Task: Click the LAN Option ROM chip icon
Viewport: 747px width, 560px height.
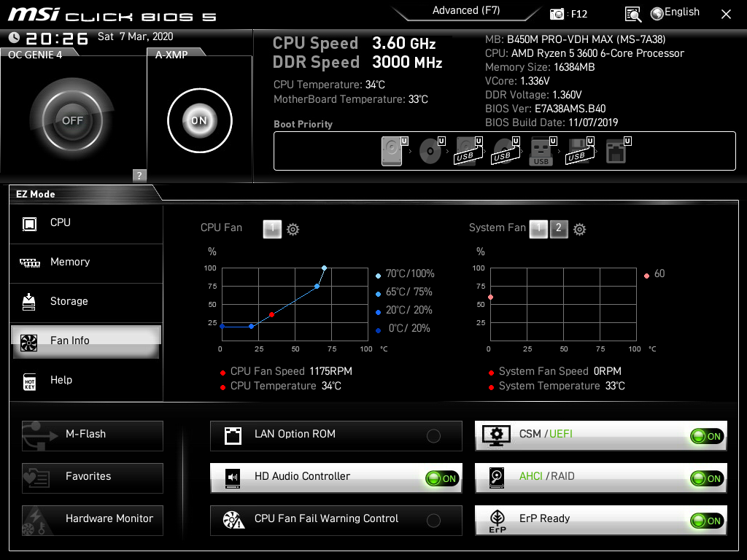Action: pos(233,435)
